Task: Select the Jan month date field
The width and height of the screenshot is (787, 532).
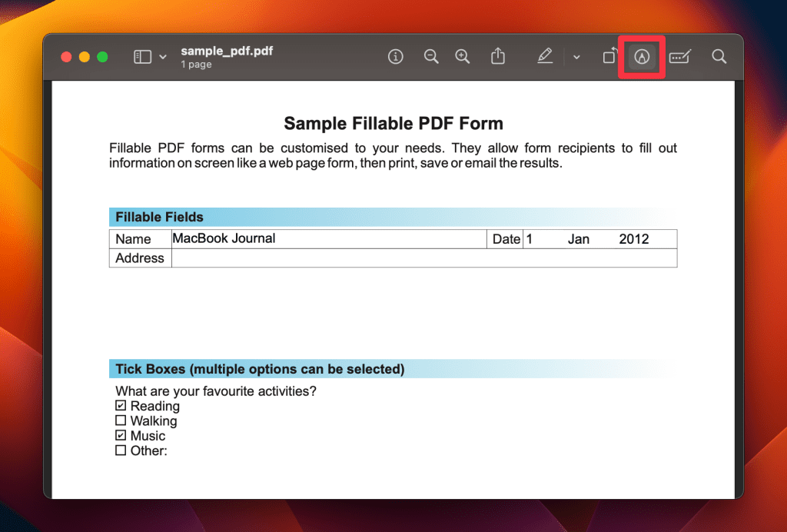Action: [x=579, y=239]
